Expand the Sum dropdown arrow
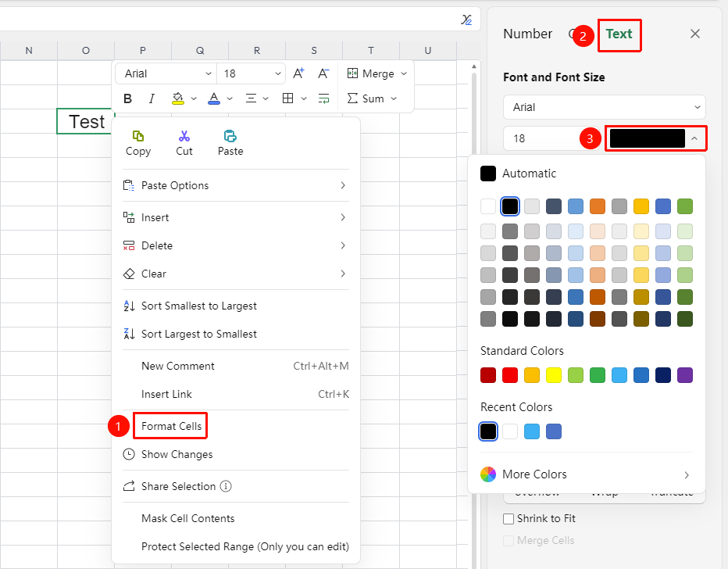The height and width of the screenshot is (569, 728). pos(394,98)
